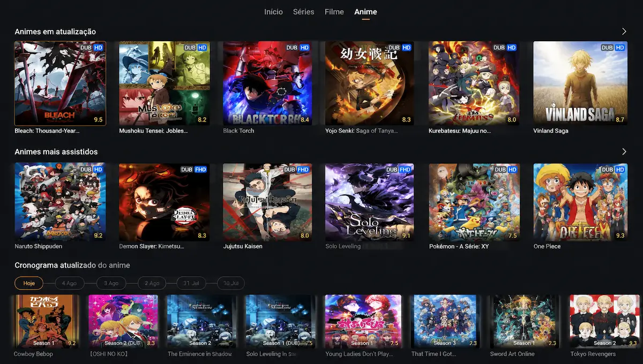Open the Vinland Saga poster

580,84
